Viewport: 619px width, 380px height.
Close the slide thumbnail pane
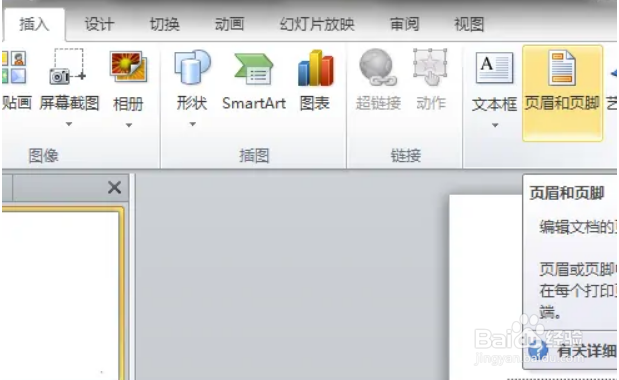pos(114,187)
